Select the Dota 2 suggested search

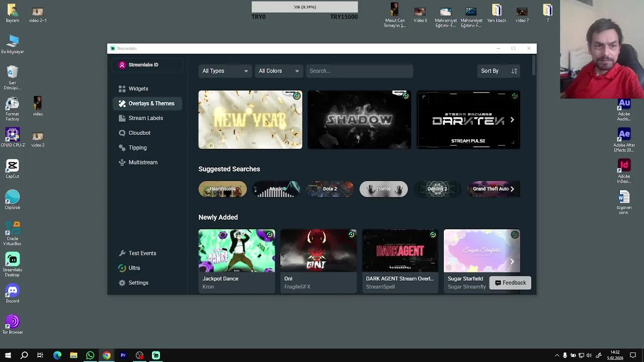pos(330,189)
